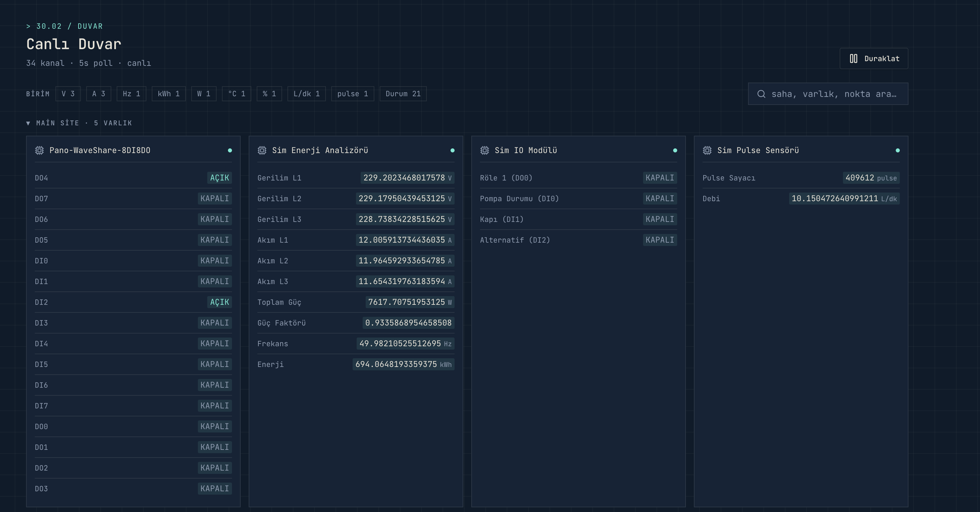
Task: Click the chip icon beside Pano-WaveShare-8DI8DO
Action: click(39, 150)
